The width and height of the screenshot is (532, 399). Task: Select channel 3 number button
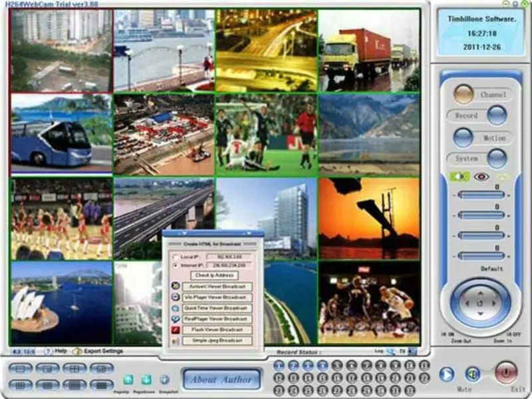tap(308, 366)
